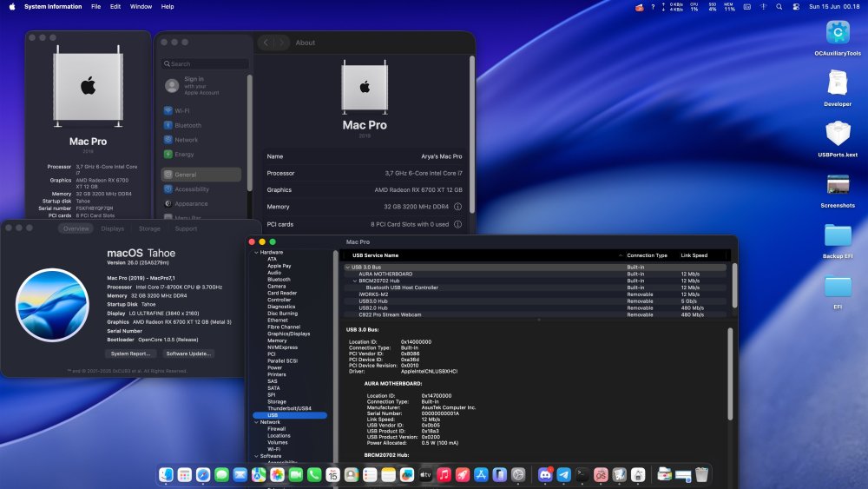
Task: Open FaceTime from the Dock
Action: click(296, 474)
